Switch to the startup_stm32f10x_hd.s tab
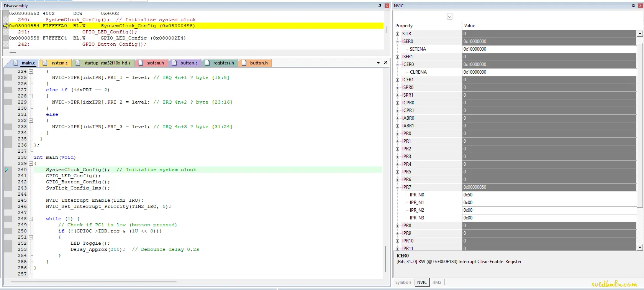Viewport: 644px width, 290px height. 107,63
